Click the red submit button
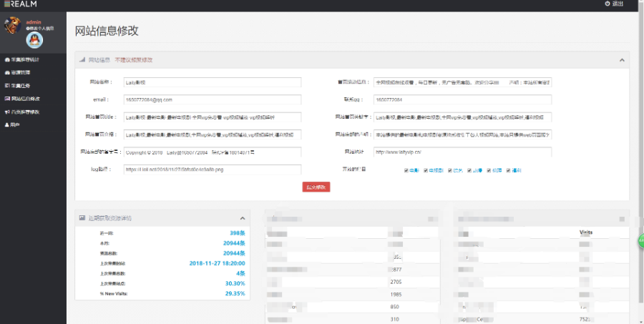This screenshot has height=324, width=644. pyautogui.click(x=316, y=187)
